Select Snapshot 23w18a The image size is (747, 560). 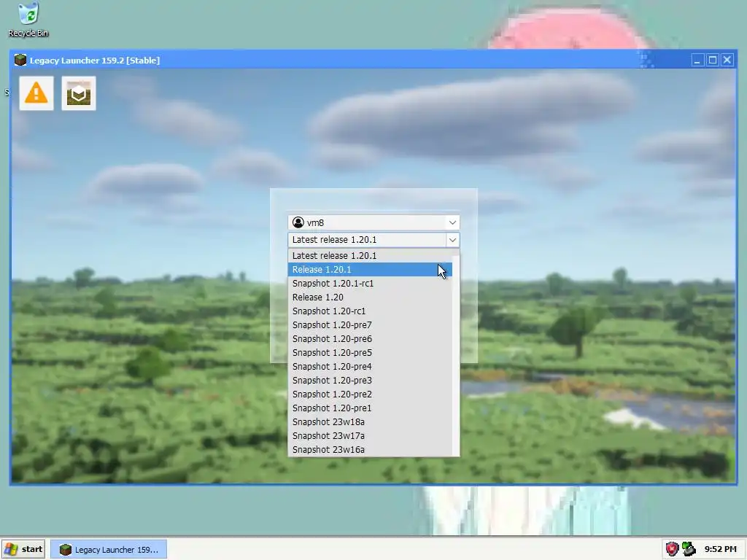(x=370, y=421)
